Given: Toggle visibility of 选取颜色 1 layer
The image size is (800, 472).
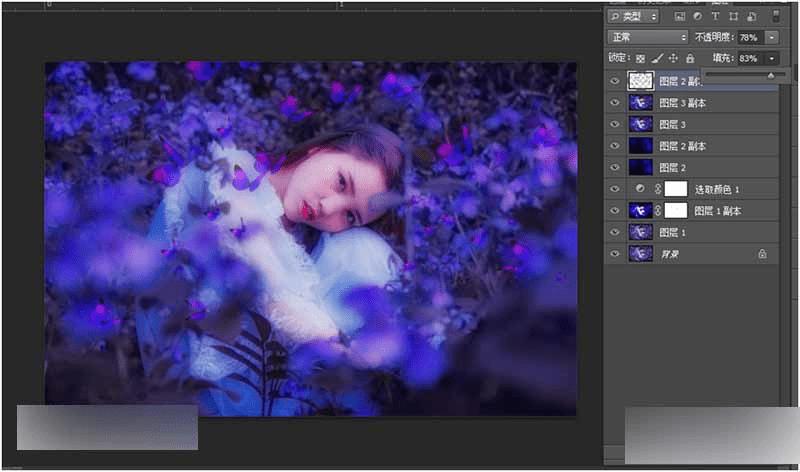Looking at the screenshot, I should pyautogui.click(x=615, y=189).
